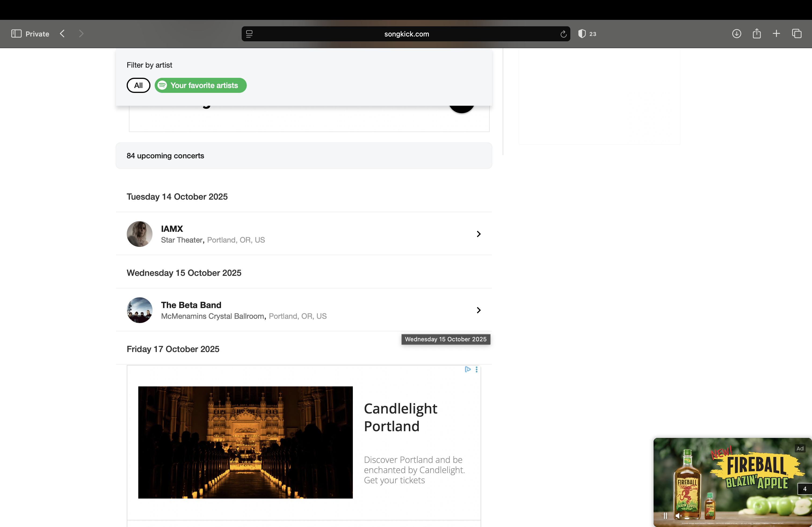Go back to the previous page

pos(62,34)
